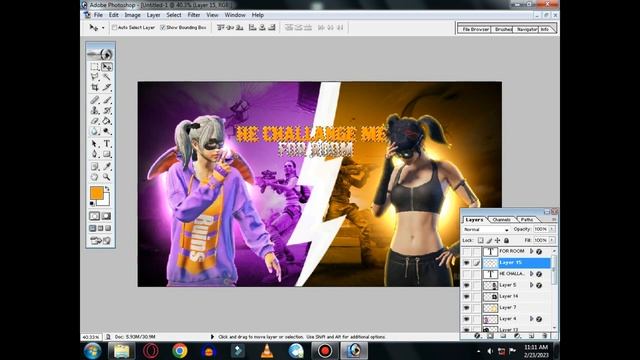Click add layer style icon at panel bottom
640x360 pixels.
477,336
